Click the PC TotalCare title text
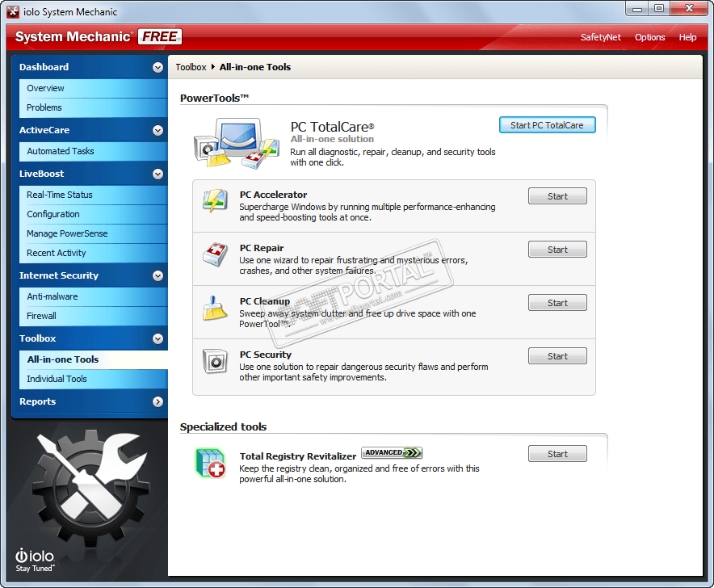This screenshot has width=714, height=588. (x=333, y=127)
